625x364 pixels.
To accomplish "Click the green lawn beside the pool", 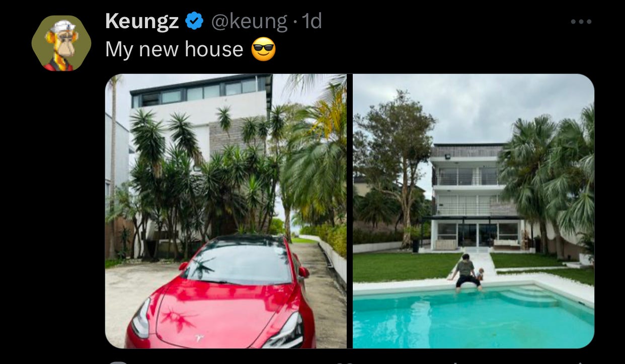I will click(x=407, y=267).
